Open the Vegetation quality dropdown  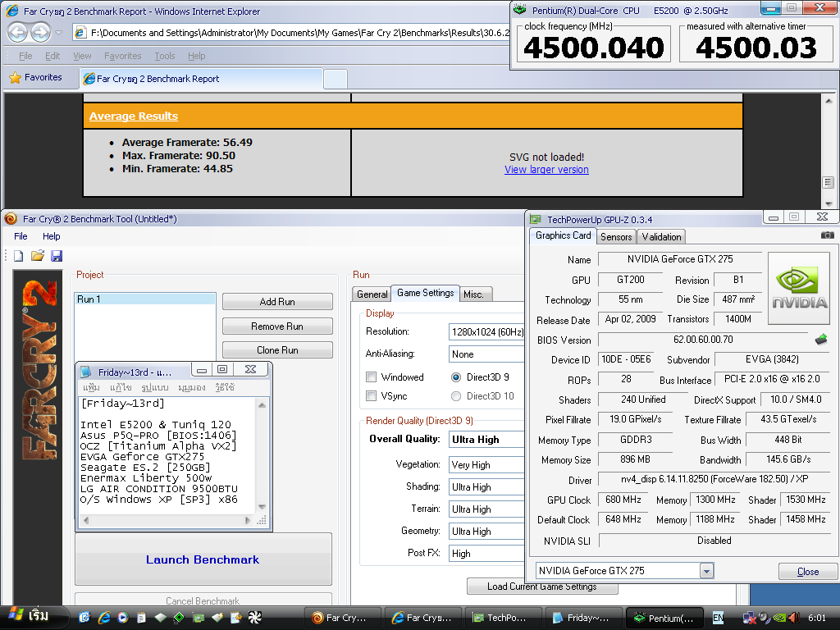pyautogui.click(x=486, y=464)
